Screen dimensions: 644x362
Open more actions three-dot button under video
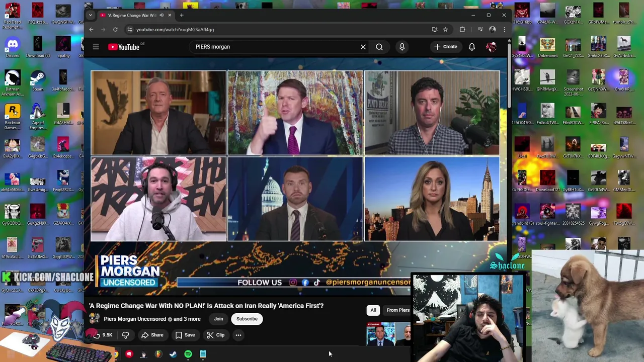[238, 335]
